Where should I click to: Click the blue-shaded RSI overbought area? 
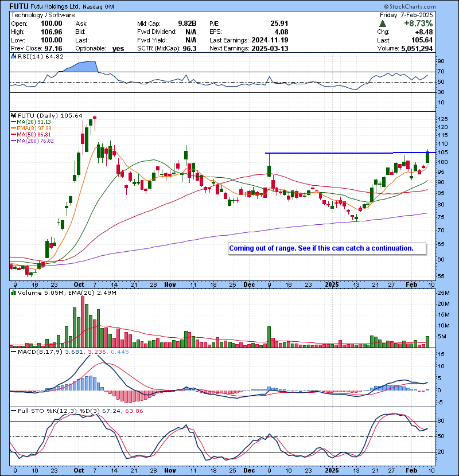pyautogui.click(x=80, y=66)
